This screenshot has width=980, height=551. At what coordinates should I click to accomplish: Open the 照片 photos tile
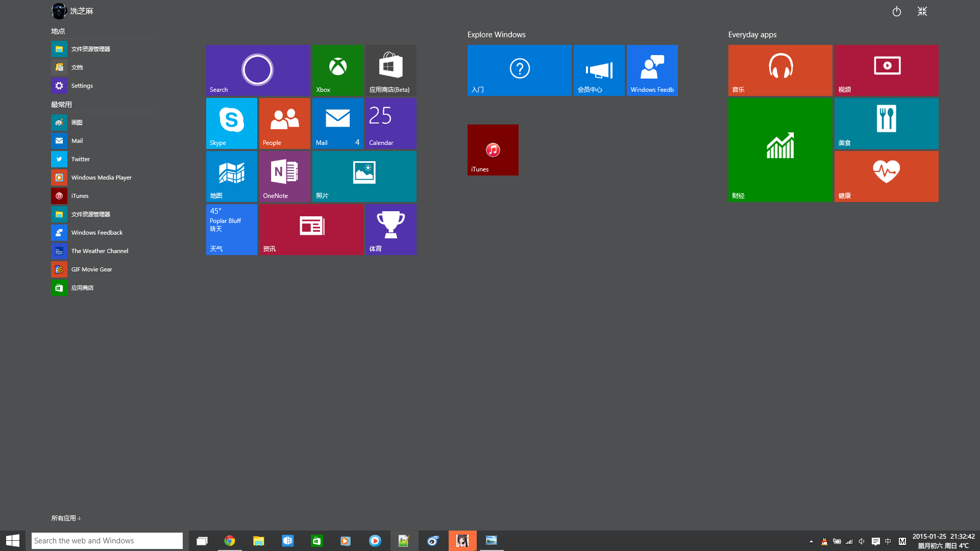364,177
